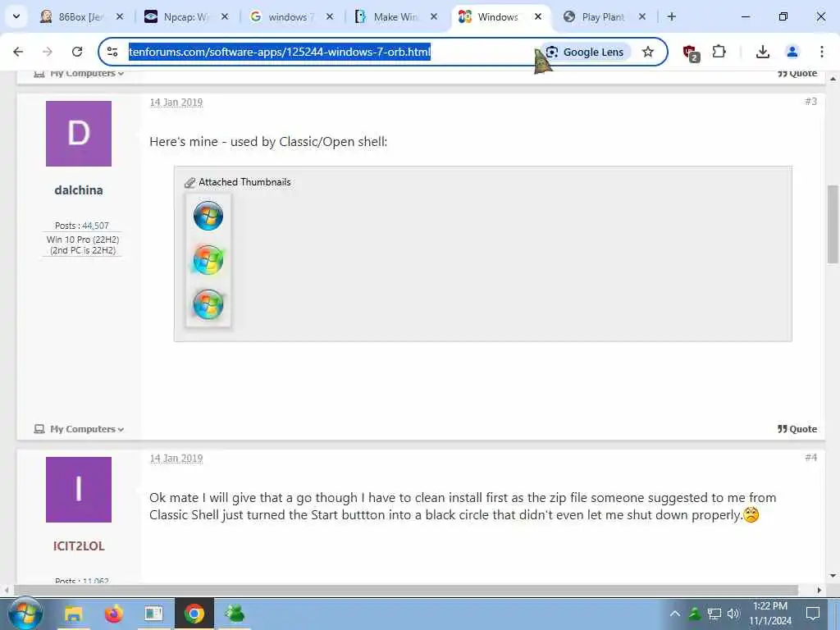
Task: Open Google Lens search
Action: [585, 52]
